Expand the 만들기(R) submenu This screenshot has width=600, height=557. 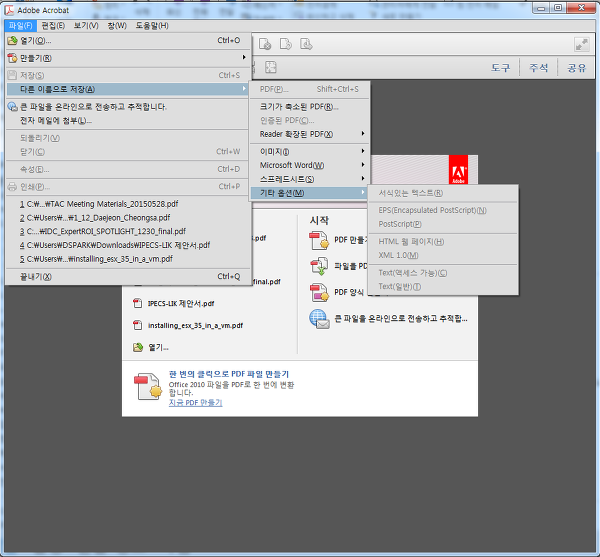128,58
